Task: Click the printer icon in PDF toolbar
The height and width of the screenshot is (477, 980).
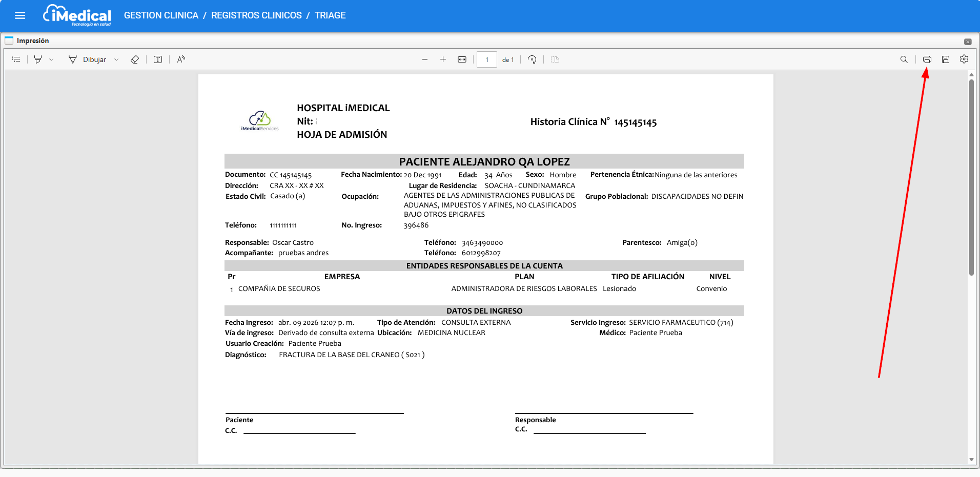Action: [x=927, y=59]
